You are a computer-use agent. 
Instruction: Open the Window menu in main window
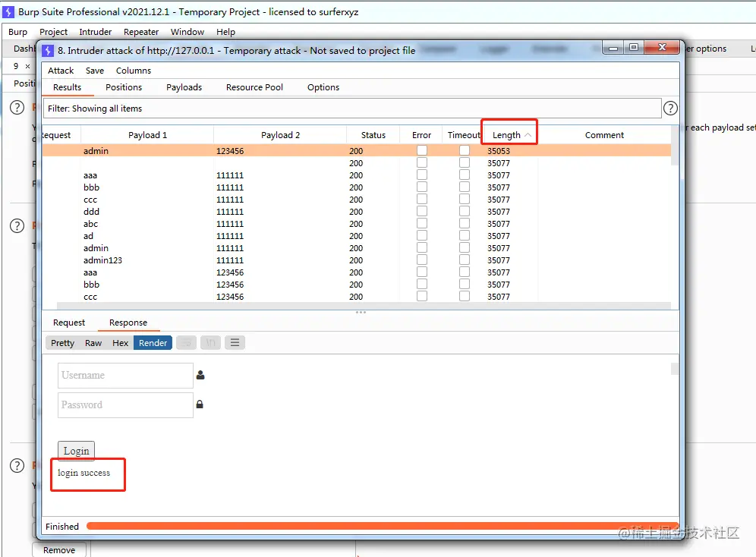tap(187, 32)
